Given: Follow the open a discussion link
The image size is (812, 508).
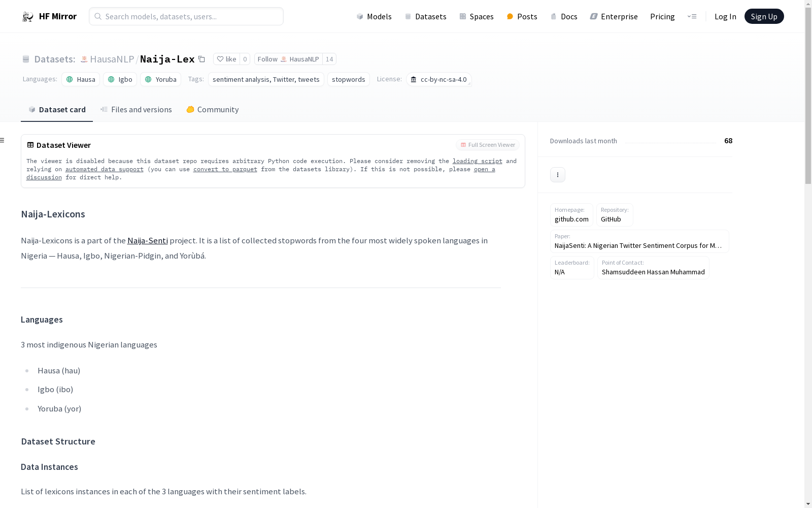Looking at the screenshot, I should [485, 169].
